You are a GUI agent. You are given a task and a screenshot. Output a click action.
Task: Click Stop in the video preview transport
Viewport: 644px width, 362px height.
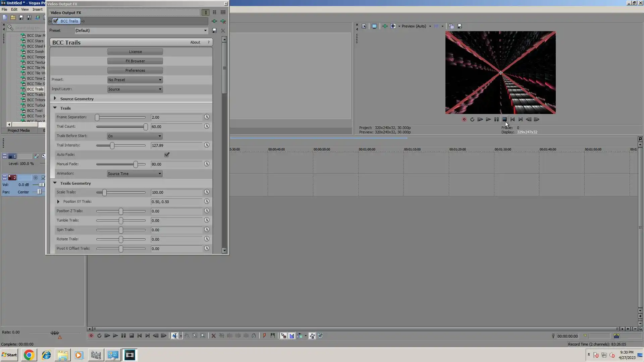click(x=504, y=119)
